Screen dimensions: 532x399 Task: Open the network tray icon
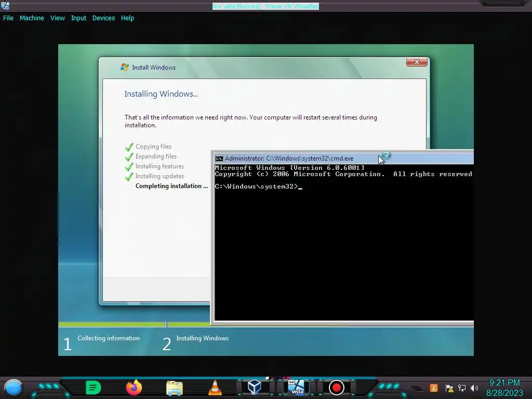(462, 388)
